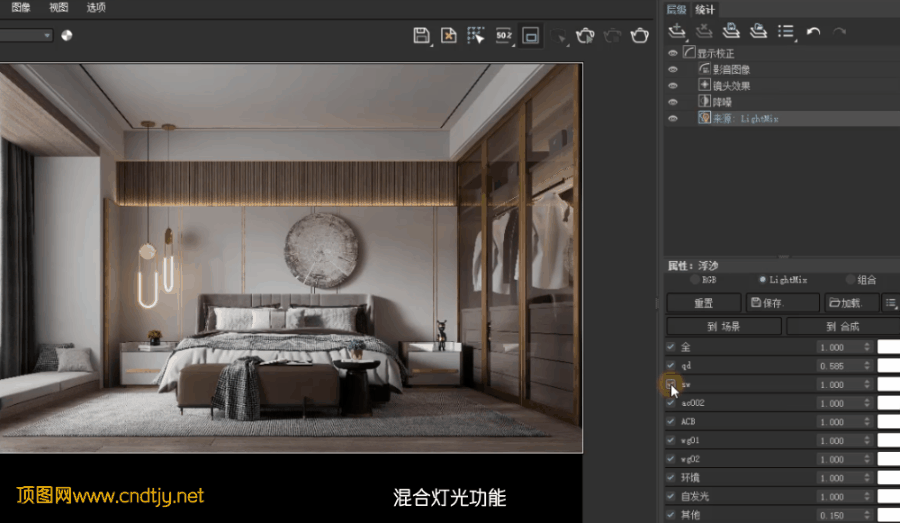
Task: Uncheck the qd light checkbox
Action: pyautogui.click(x=671, y=366)
